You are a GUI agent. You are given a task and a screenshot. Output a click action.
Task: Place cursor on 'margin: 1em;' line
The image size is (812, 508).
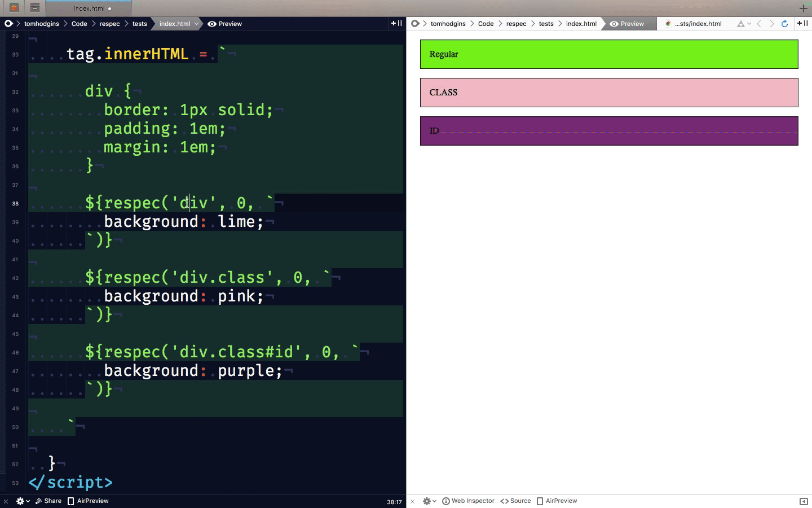(x=160, y=147)
